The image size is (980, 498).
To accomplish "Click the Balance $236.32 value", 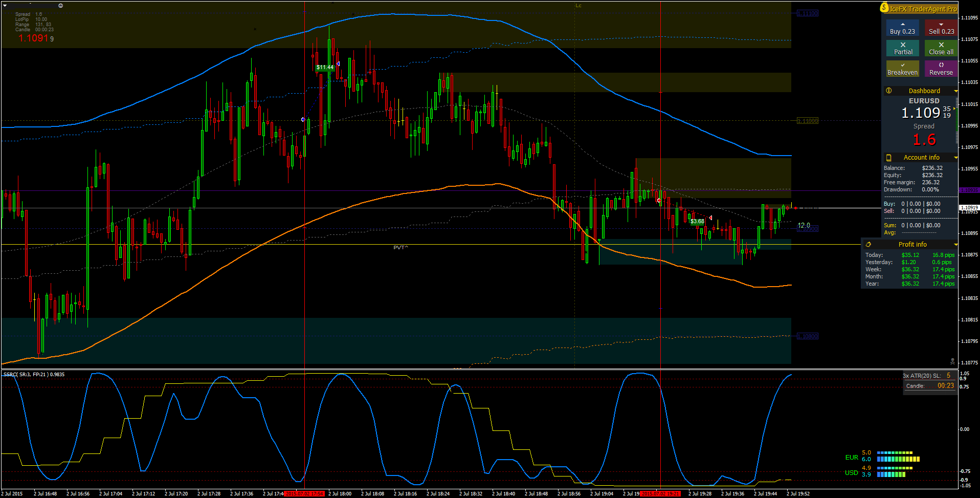I will (x=932, y=168).
